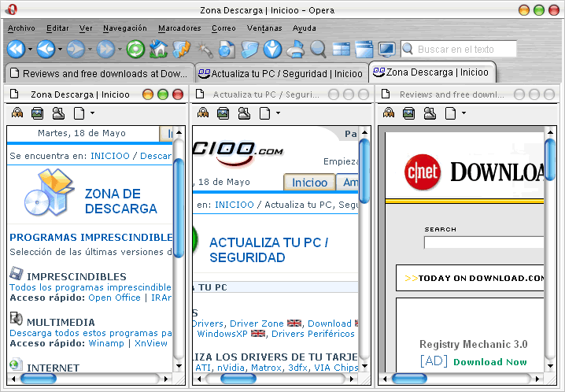Click the magnifying glass find icon

(x=318, y=49)
